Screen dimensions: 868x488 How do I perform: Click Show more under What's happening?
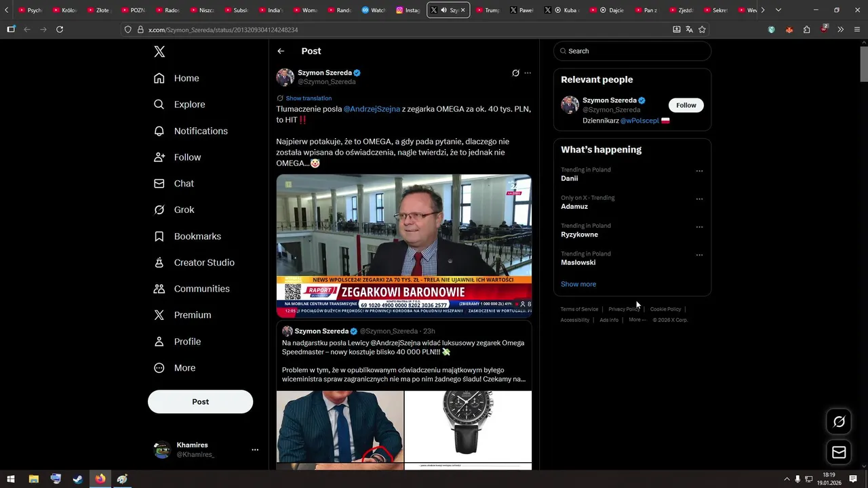pos(578,284)
